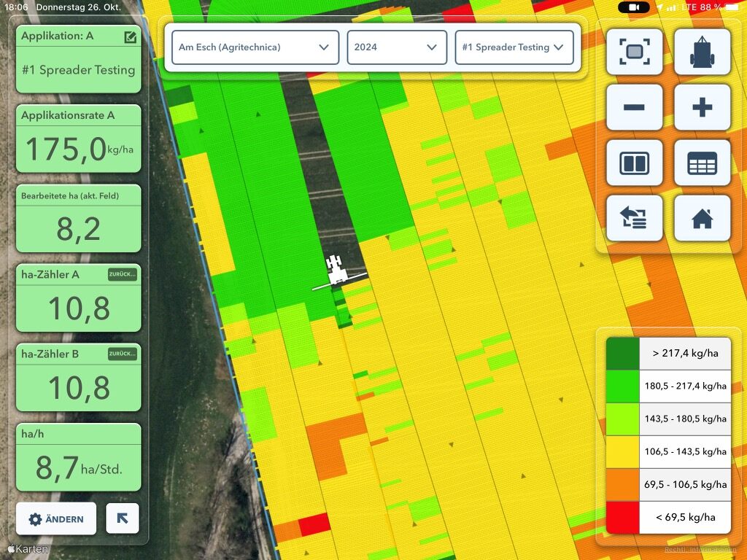The image size is (747, 560).
Task: Click the white tractor marker on the map
Action: coord(336,271)
